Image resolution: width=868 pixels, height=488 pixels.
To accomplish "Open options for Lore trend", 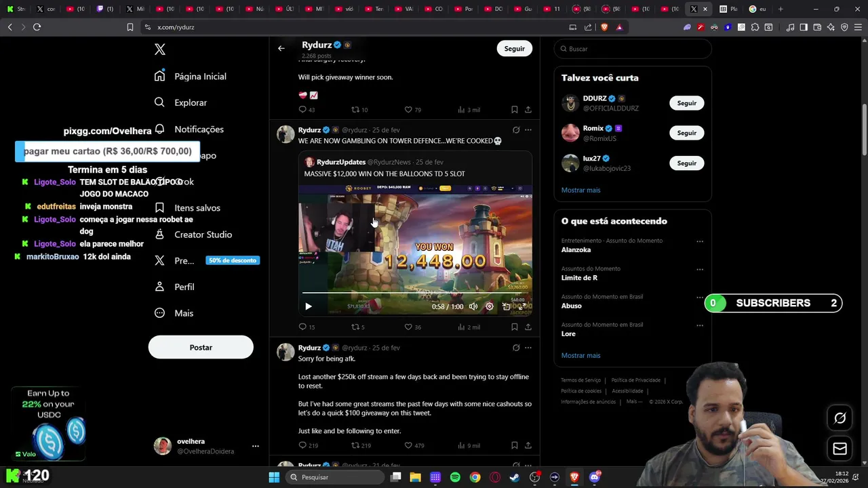I will (700, 325).
